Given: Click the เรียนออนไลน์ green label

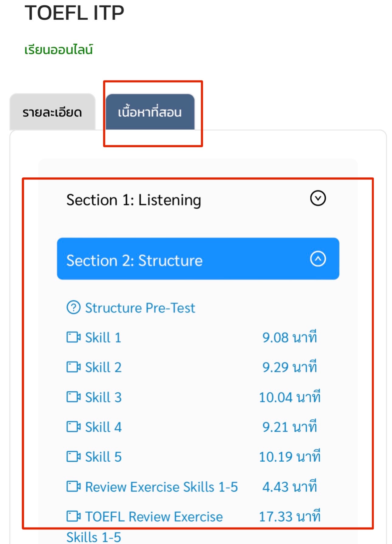Looking at the screenshot, I should 59,49.
